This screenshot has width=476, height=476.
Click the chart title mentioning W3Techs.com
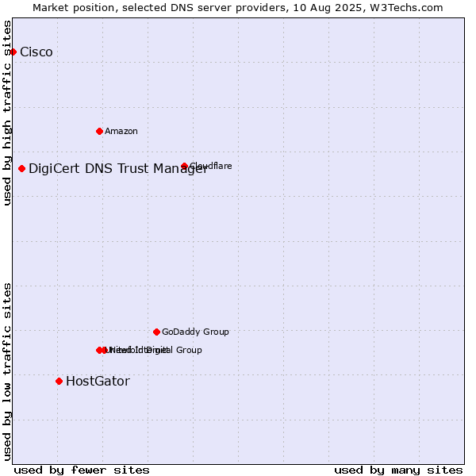[x=238, y=8]
